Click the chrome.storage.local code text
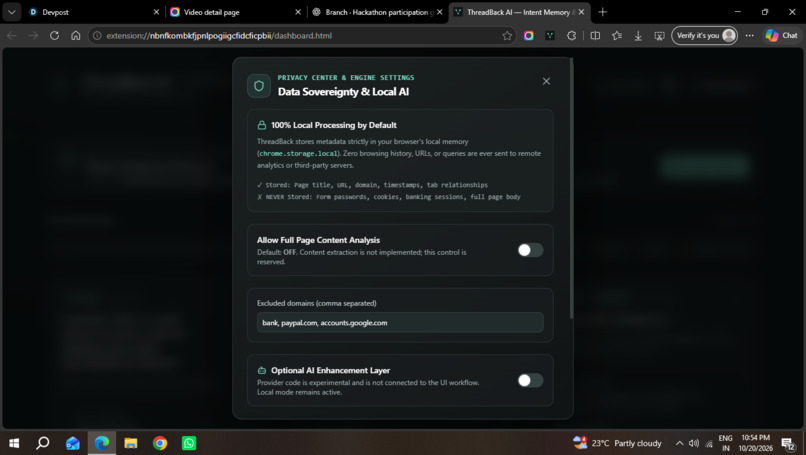Viewport: 806px width, 455px height. 298,153
